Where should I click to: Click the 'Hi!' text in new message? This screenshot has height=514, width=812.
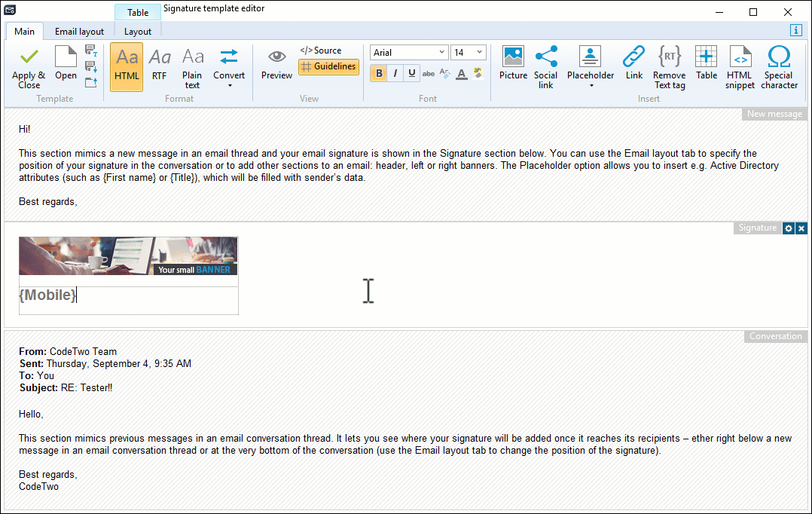(25, 129)
